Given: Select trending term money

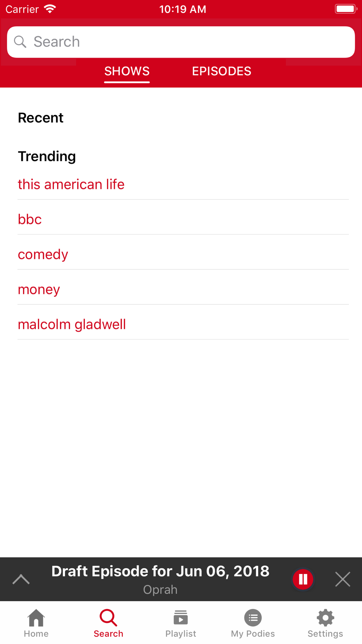Looking at the screenshot, I should (39, 289).
